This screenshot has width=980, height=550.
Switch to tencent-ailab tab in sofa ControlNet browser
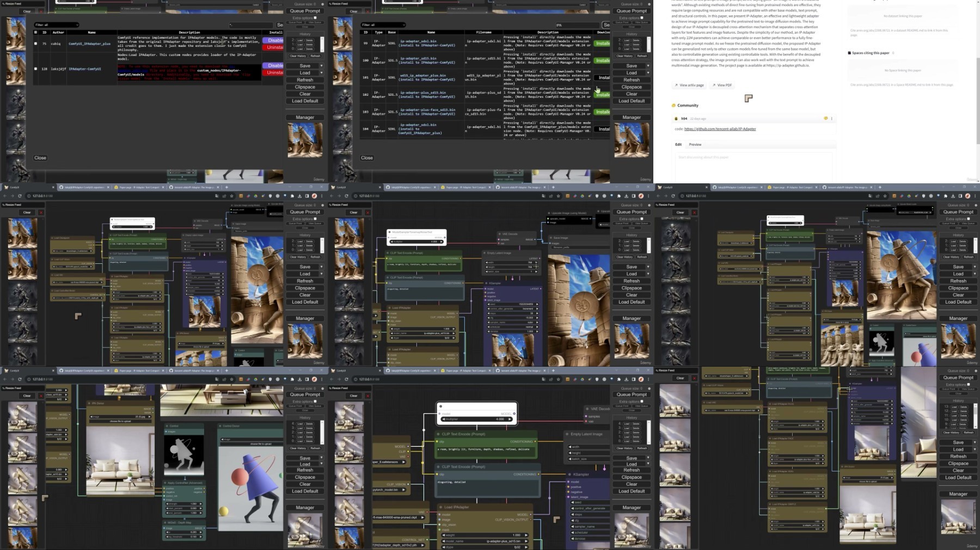point(193,370)
